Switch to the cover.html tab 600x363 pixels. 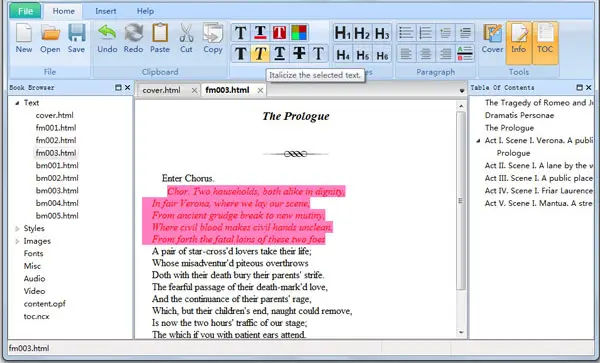161,90
